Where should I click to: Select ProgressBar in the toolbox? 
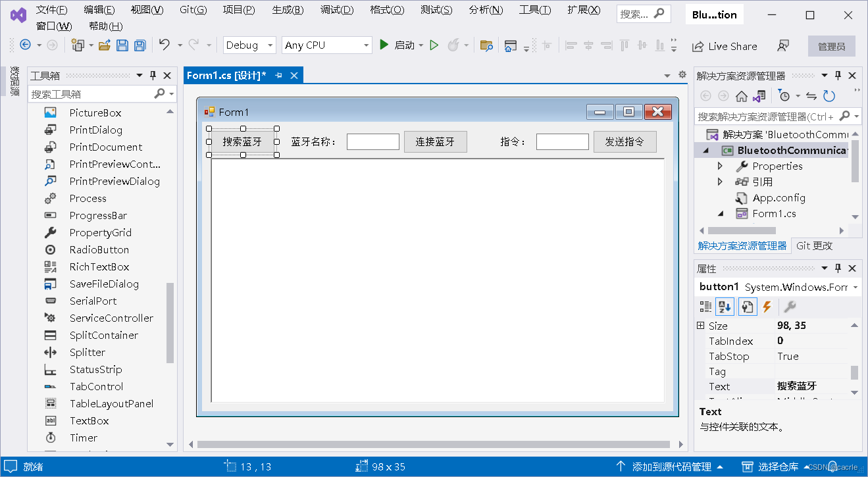click(x=98, y=215)
